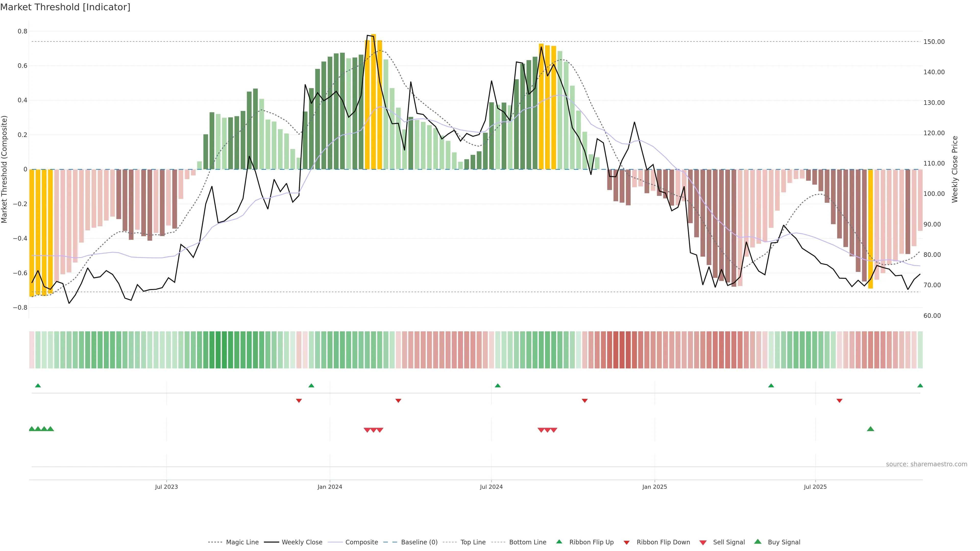Click the Sell Signal legend marker

pos(703,543)
